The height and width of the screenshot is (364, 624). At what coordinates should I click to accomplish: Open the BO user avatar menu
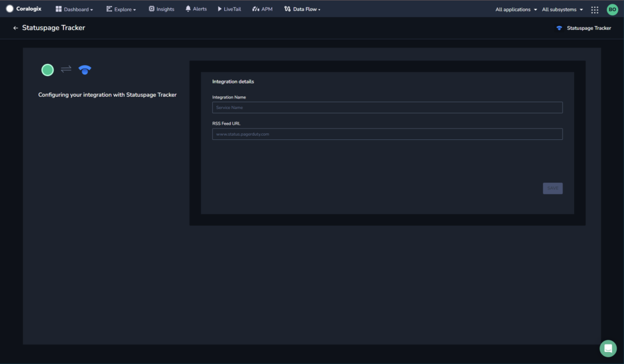point(612,10)
